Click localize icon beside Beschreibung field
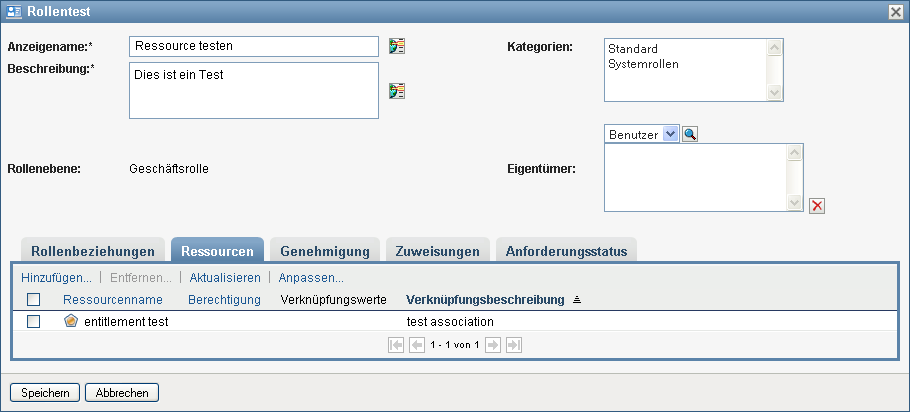910x412 pixels. coord(397,91)
